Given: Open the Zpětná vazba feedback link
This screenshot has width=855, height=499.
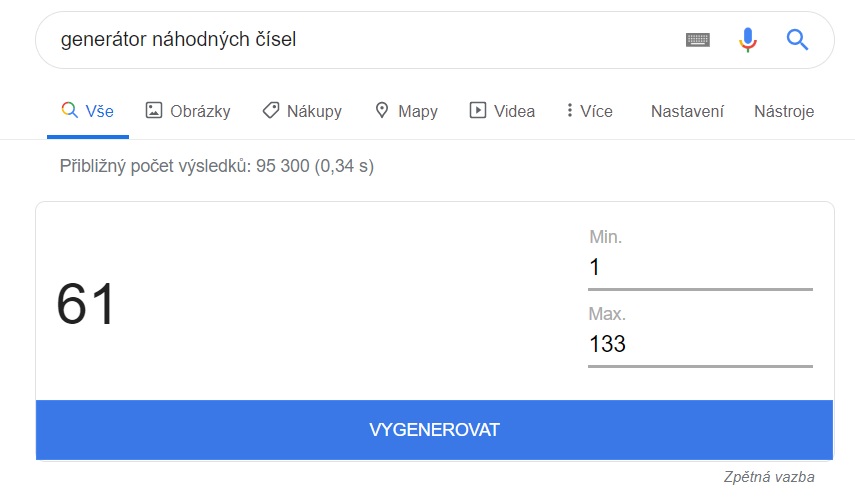Looking at the screenshot, I should 769,477.
